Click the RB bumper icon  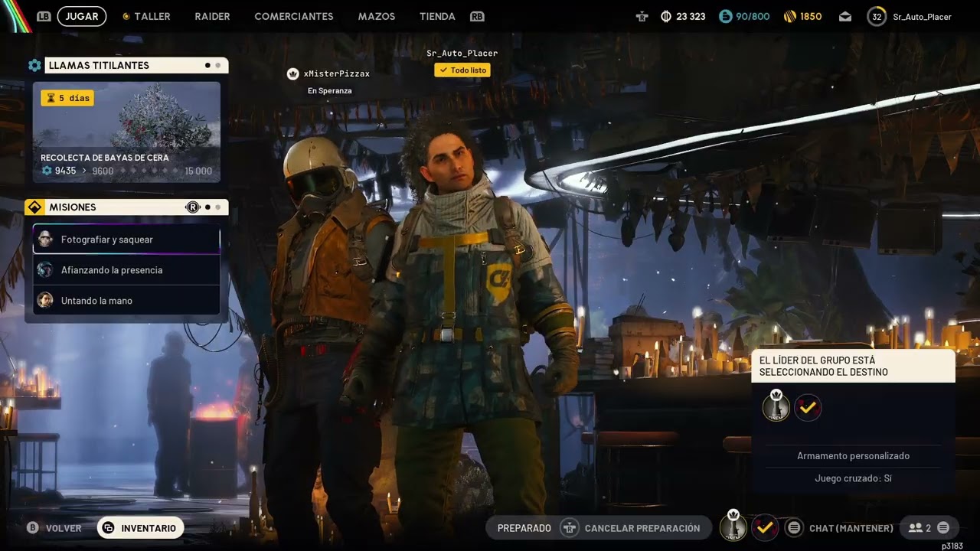[x=477, y=16]
